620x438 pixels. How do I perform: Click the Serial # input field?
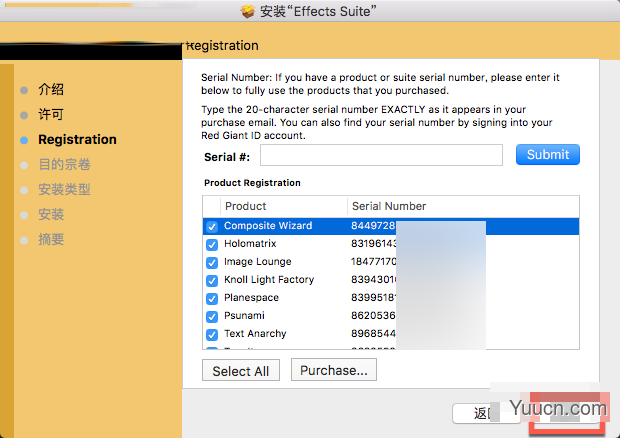point(381,155)
